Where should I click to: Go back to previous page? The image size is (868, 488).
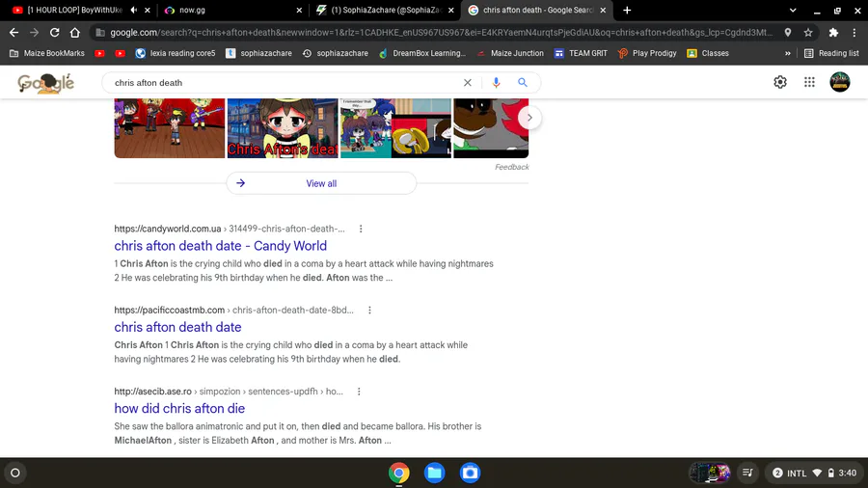(14, 33)
